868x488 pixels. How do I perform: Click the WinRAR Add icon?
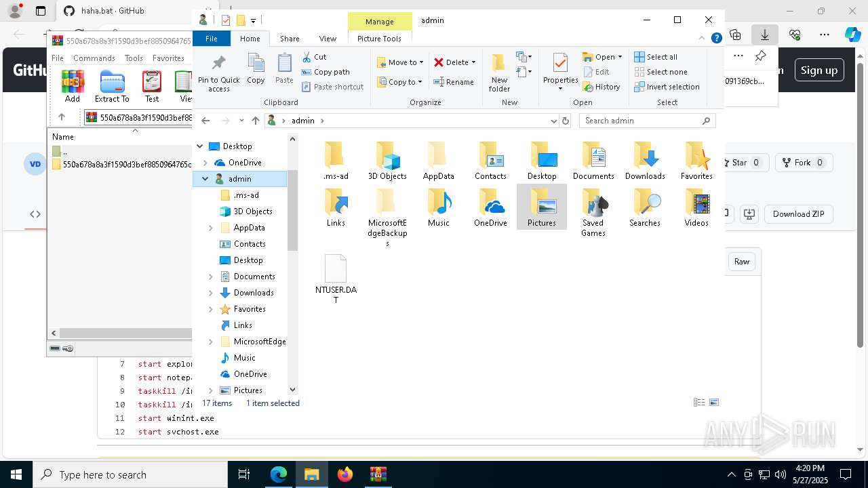73,82
